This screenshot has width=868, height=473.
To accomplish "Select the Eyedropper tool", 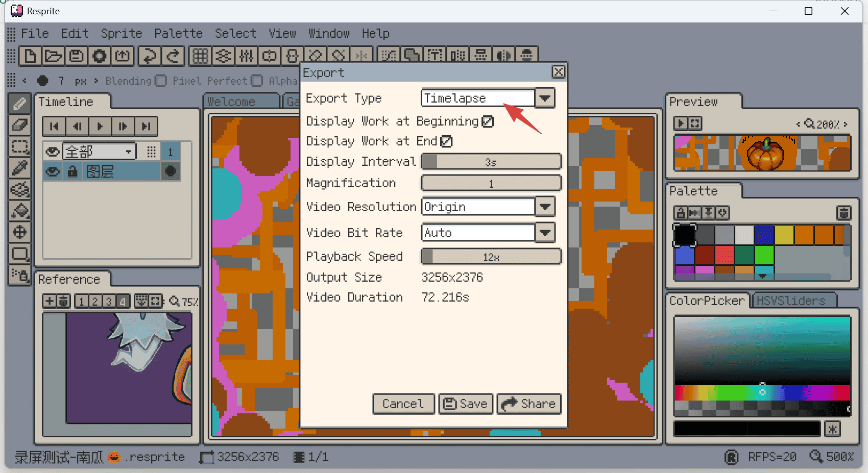I will 20,168.
